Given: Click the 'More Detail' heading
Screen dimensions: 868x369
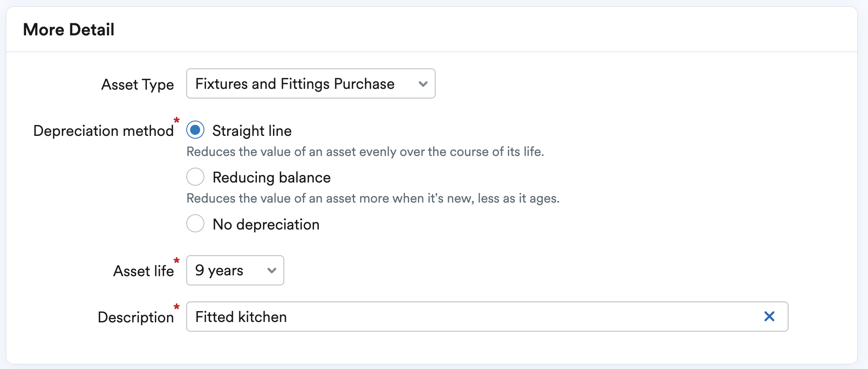Looking at the screenshot, I should pyautogui.click(x=69, y=30).
